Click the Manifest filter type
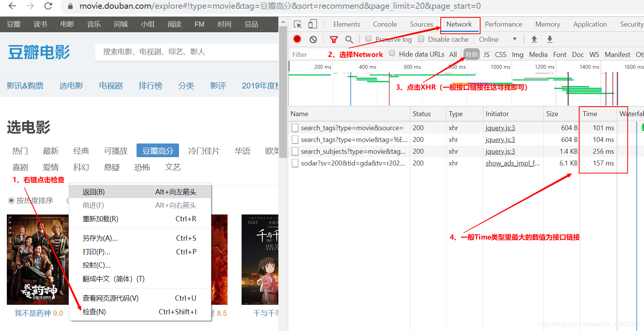The image size is (644, 331). (617, 54)
